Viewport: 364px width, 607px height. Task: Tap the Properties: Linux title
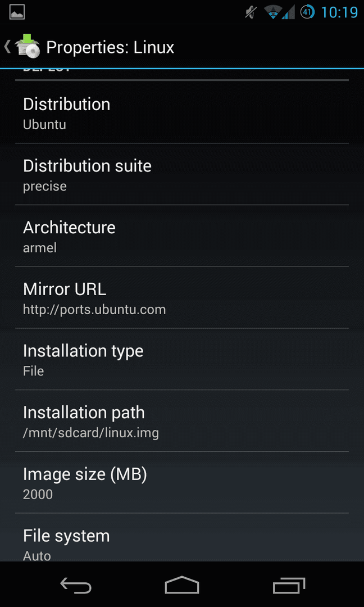tap(110, 48)
